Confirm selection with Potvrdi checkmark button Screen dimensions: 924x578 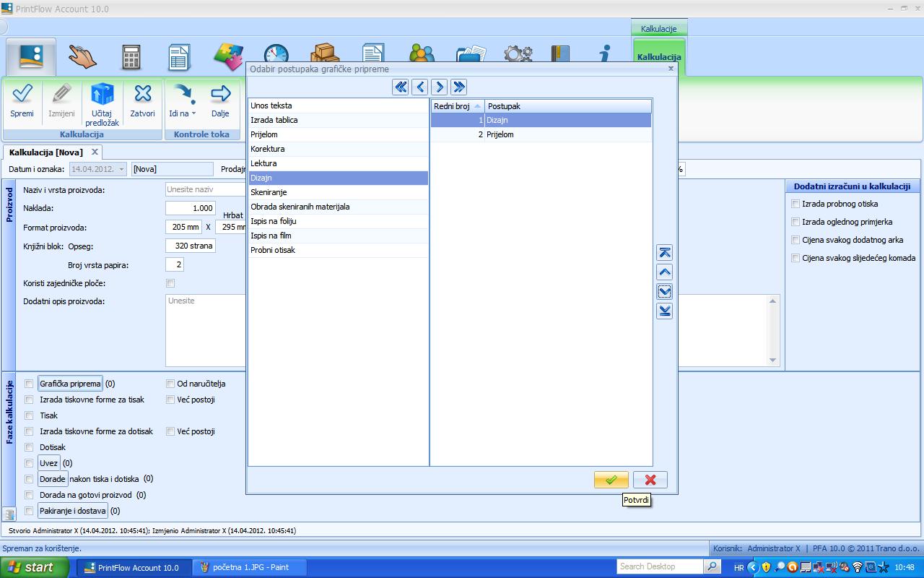point(611,480)
